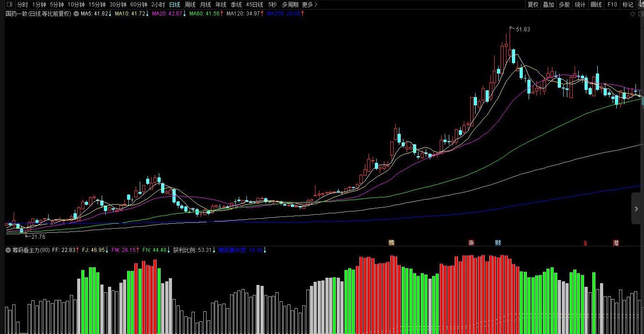The width and height of the screenshot is (644, 334).
Task: Expand the 更多 periods menu
Action: pos(310,5)
